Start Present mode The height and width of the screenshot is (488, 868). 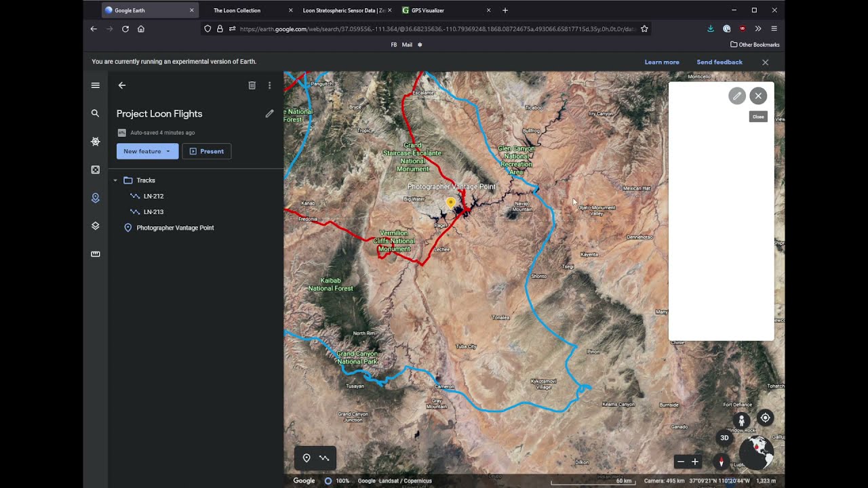(x=206, y=151)
